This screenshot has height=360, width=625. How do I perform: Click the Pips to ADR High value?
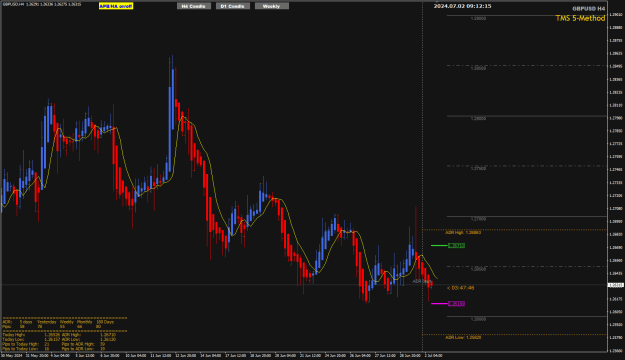(102, 344)
